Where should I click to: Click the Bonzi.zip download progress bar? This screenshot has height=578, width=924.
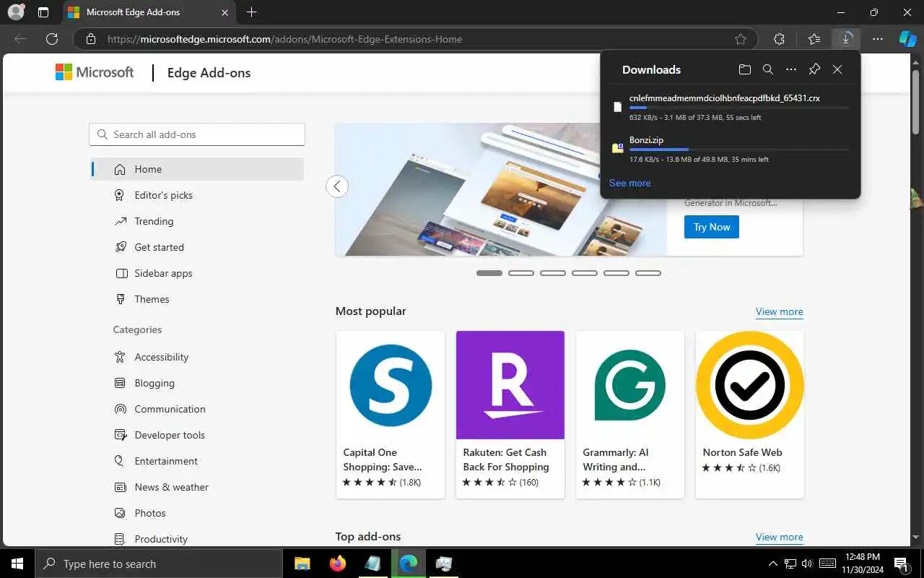click(x=739, y=150)
